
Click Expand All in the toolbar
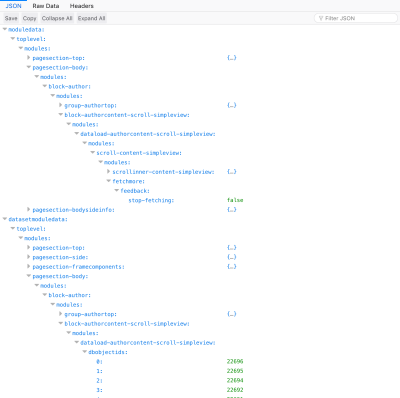pos(91,18)
